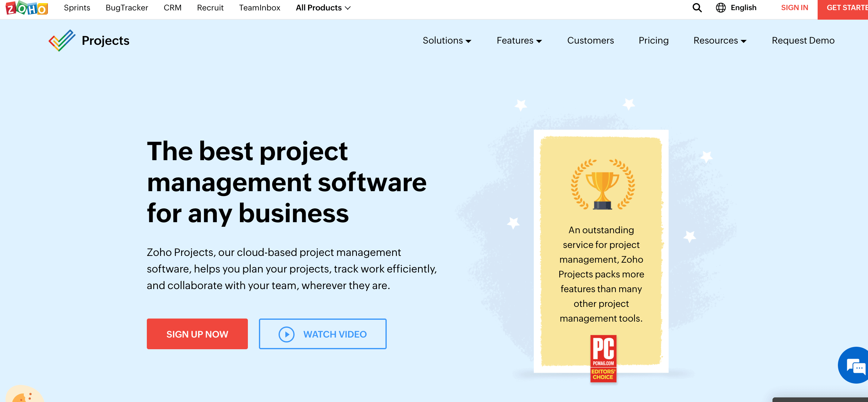The image size is (868, 402).
Task: Click the PCMag review quote text
Action: [601, 274]
